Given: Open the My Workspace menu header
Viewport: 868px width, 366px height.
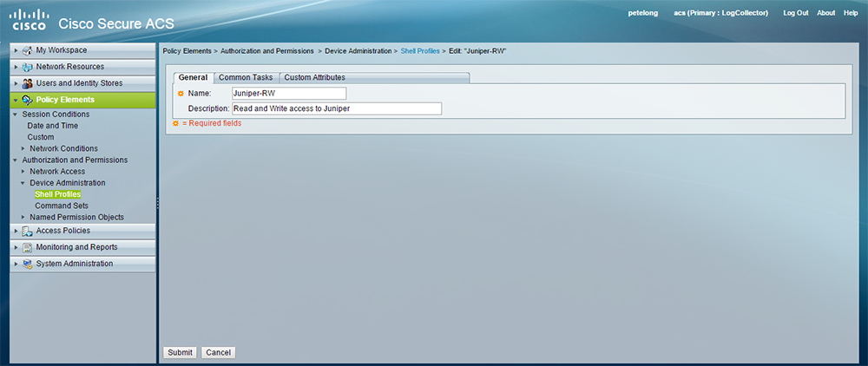Looking at the screenshot, I should coord(83,50).
